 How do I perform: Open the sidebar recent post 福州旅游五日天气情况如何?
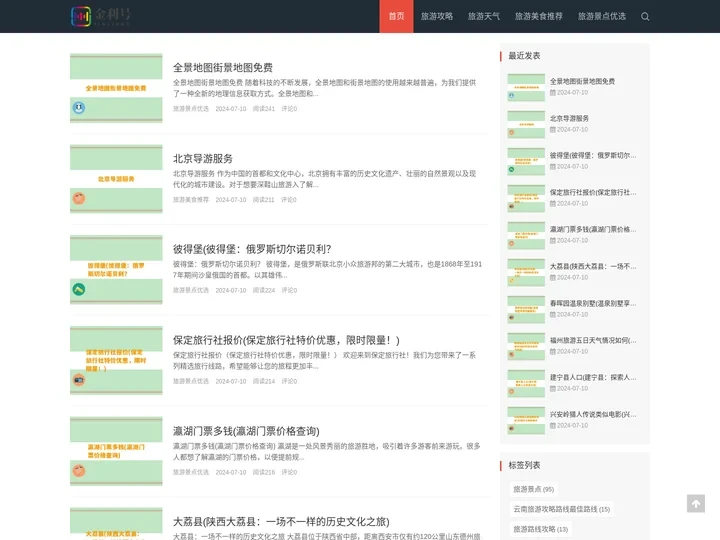tap(593, 340)
